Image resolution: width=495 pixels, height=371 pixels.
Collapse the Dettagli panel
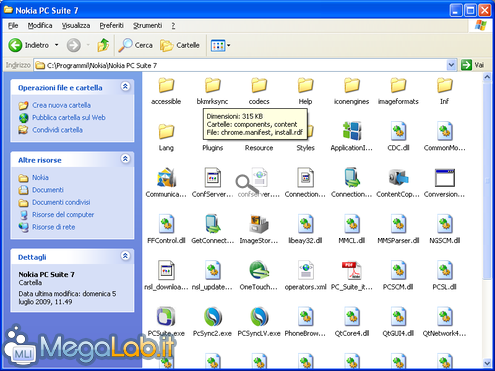pyautogui.click(x=125, y=256)
